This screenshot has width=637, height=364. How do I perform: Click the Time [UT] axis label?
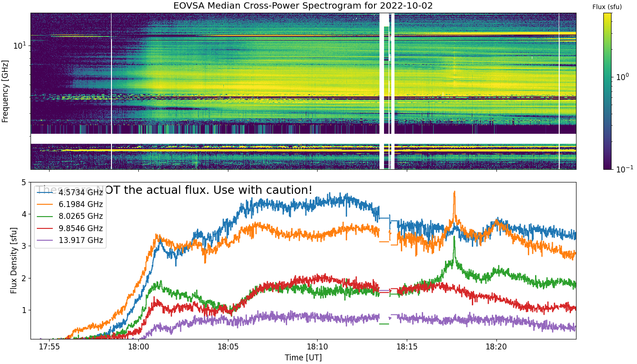[303, 358]
